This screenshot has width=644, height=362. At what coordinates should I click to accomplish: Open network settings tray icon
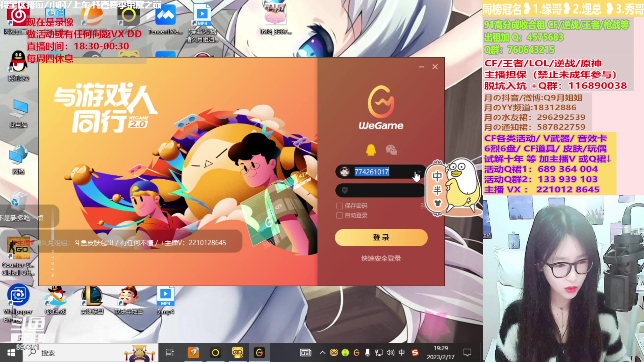(379, 353)
